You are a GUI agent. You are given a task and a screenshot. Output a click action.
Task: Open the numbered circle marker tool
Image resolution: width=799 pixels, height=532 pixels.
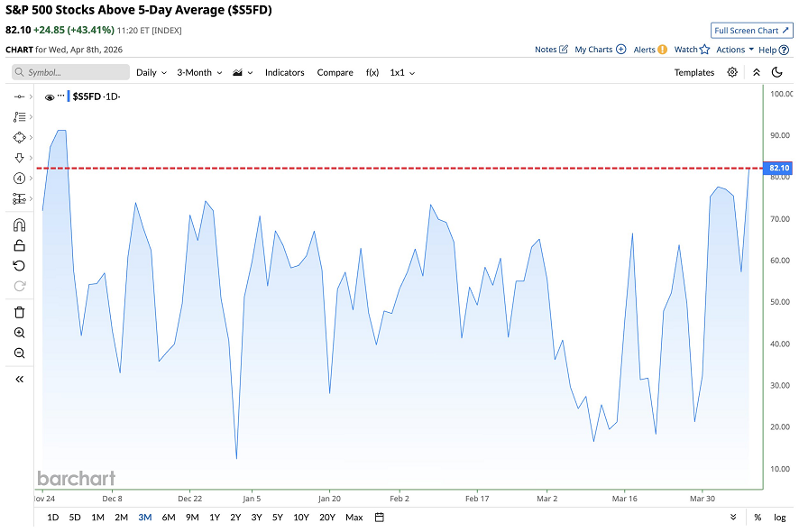click(x=19, y=179)
